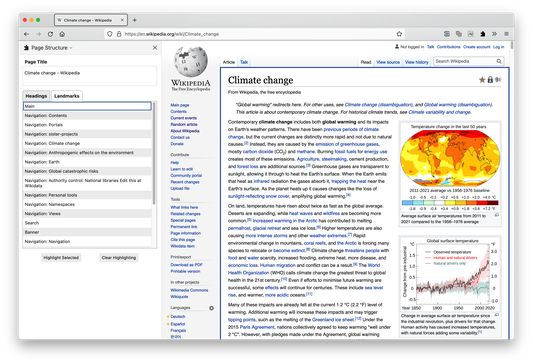This screenshot has height=364, width=533.
Task: Open the Main page sidebar link
Action: coord(180,105)
